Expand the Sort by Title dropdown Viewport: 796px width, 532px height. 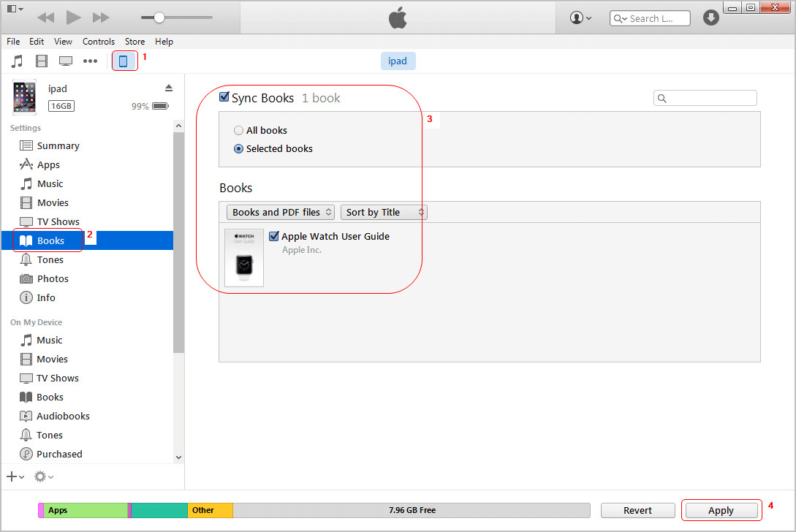(x=384, y=212)
